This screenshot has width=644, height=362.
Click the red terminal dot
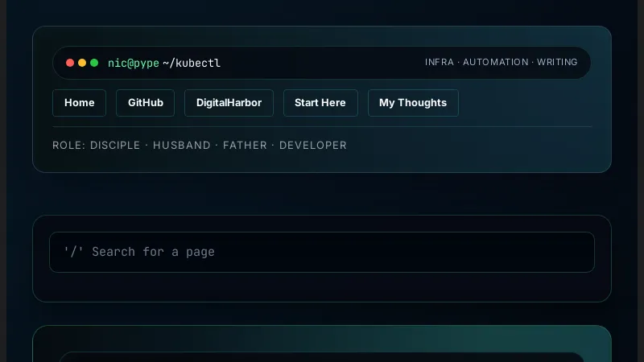pos(70,63)
